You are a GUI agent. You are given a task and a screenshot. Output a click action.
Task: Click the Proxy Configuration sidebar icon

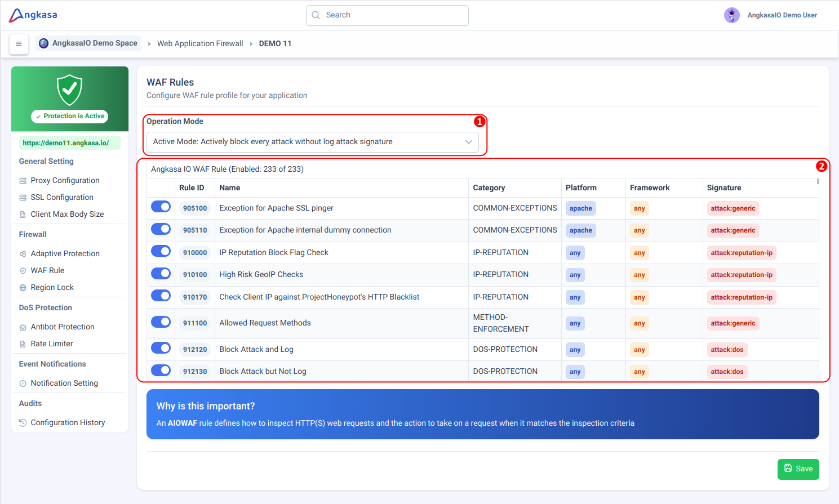(23, 181)
